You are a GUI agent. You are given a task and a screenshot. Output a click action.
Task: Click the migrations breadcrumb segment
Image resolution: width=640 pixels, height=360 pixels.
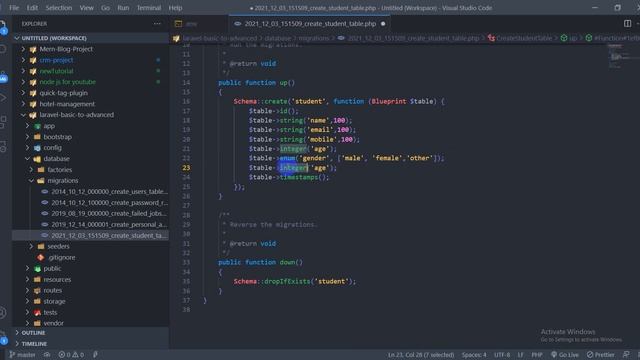[314, 38]
